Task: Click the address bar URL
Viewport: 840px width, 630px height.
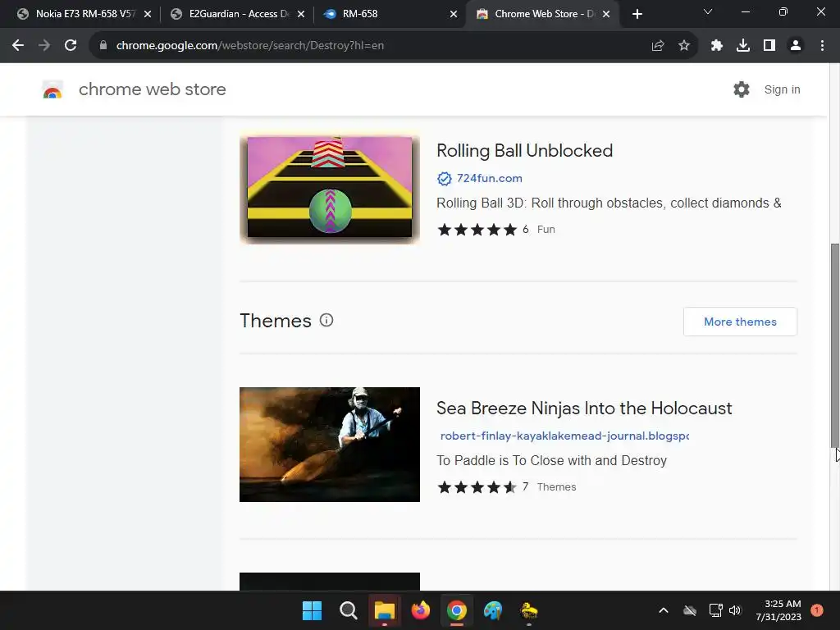Action: [x=249, y=46]
